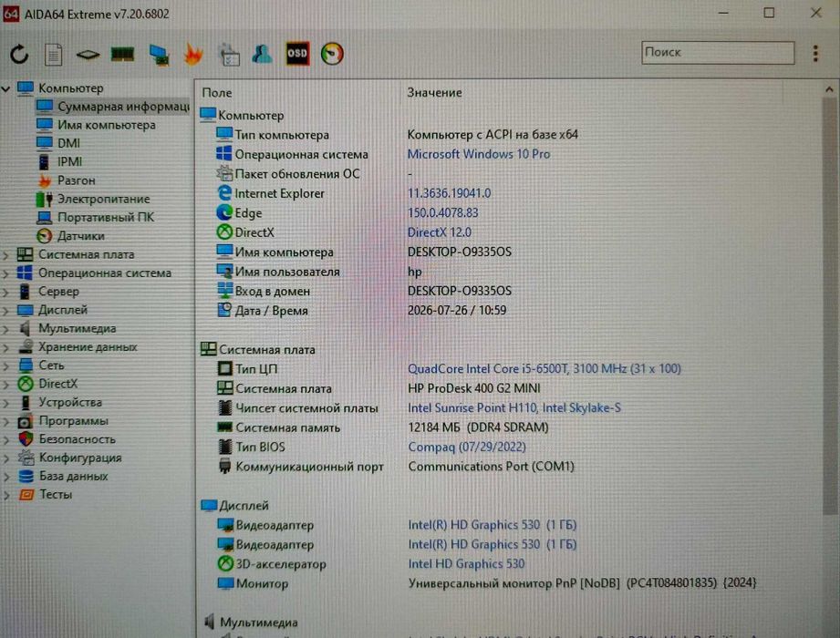This screenshot has width=840, height=638.
Task: Open the memory module toolbar icon
Action: pos(122,54)
